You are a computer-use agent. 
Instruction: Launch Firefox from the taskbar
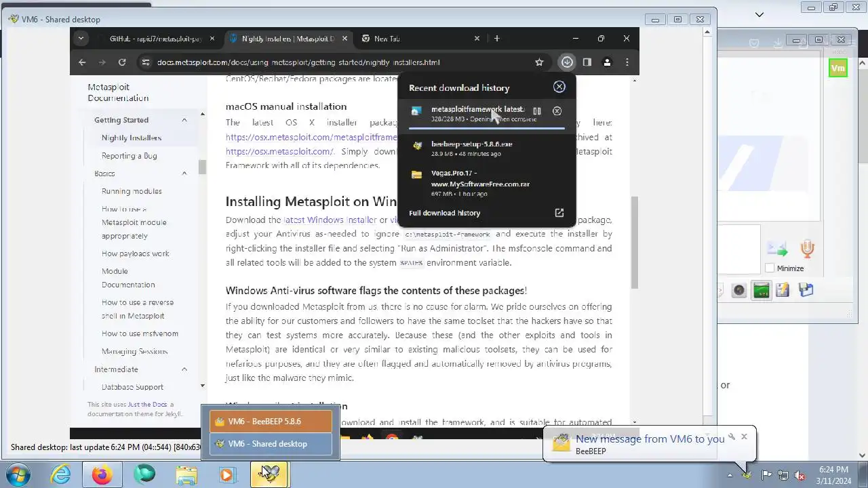pos(102,474)
